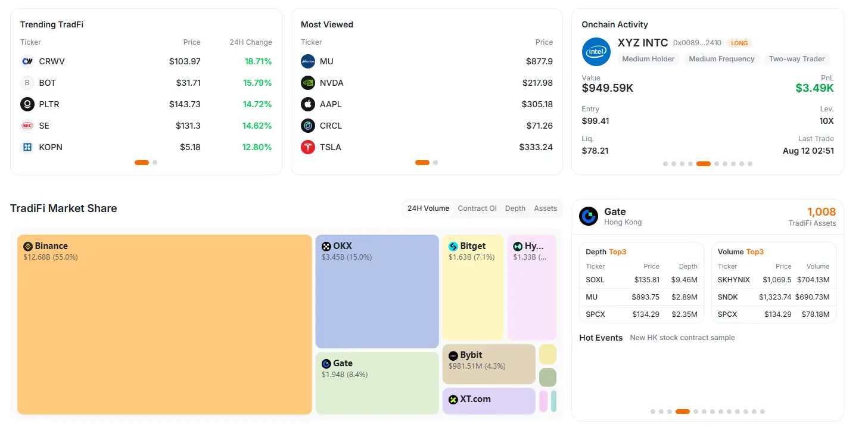This screenshot has height=427, width=868.
Task: Open the CRWV row ticker name
Action: click(52, 61)
